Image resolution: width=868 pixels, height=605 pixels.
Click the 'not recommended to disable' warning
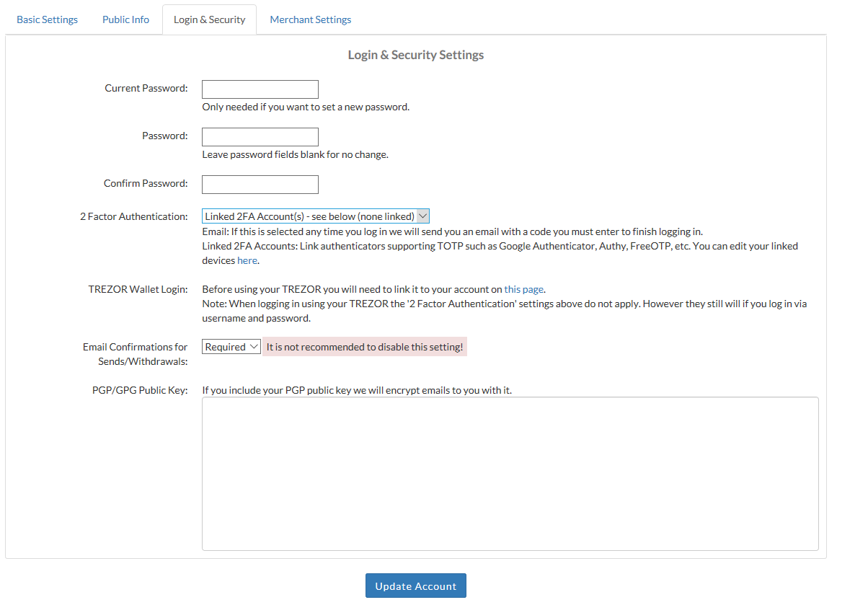click(x=364, y=347)
